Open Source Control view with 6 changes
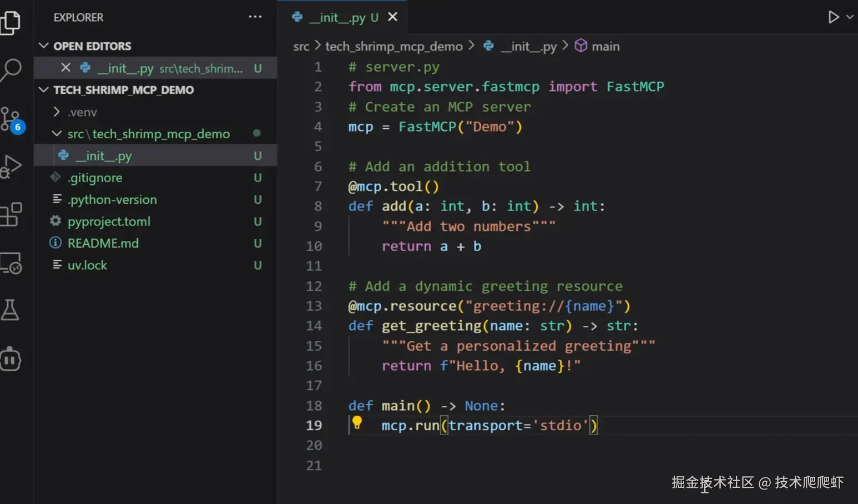 [11, 119]
